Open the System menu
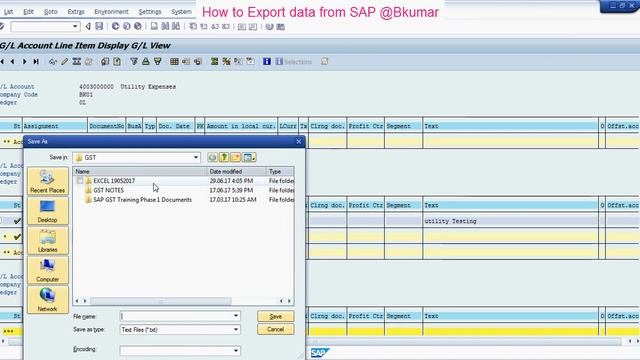Image resolution: width=640 pixels, height=360 pixels. click(x=181, y=12)
